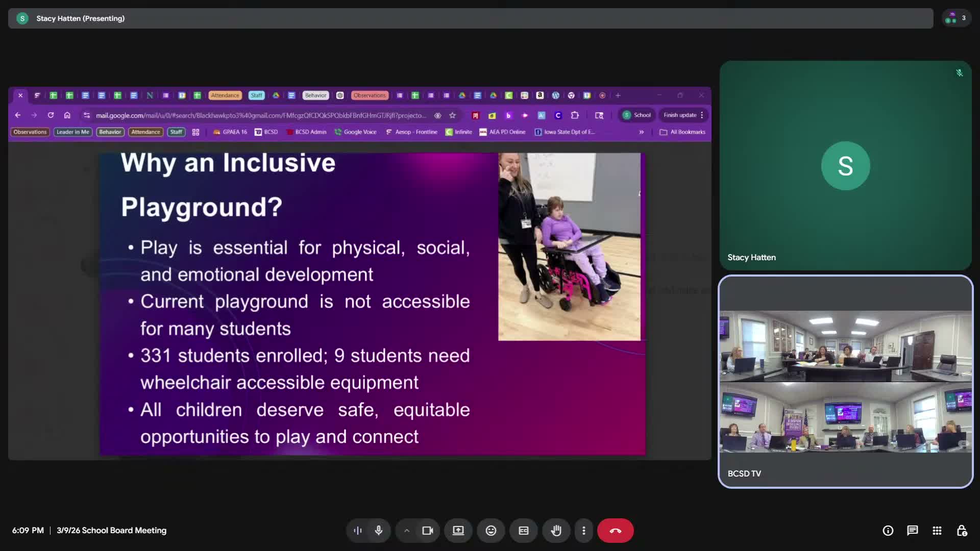980x551 pixels.
Task: Open host controls with the lock icon
Action: pyautogui.click(x=962, y=530)
